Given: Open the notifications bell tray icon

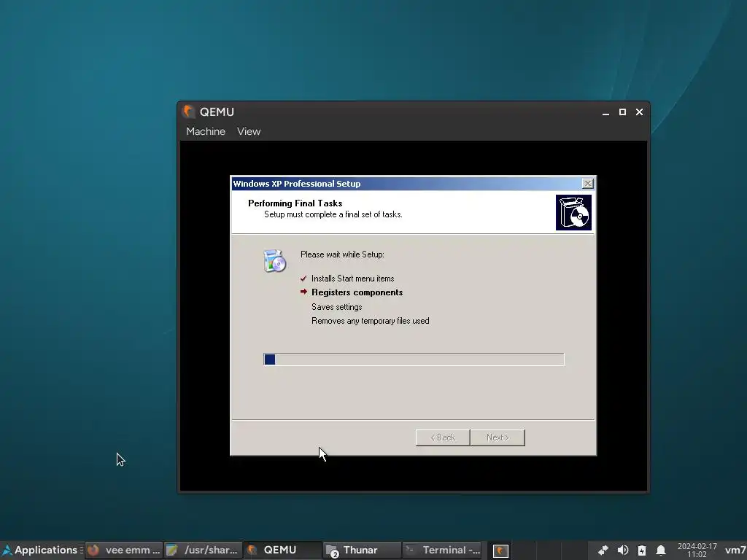Looking at the screenshot, I should tap(661, 550).
